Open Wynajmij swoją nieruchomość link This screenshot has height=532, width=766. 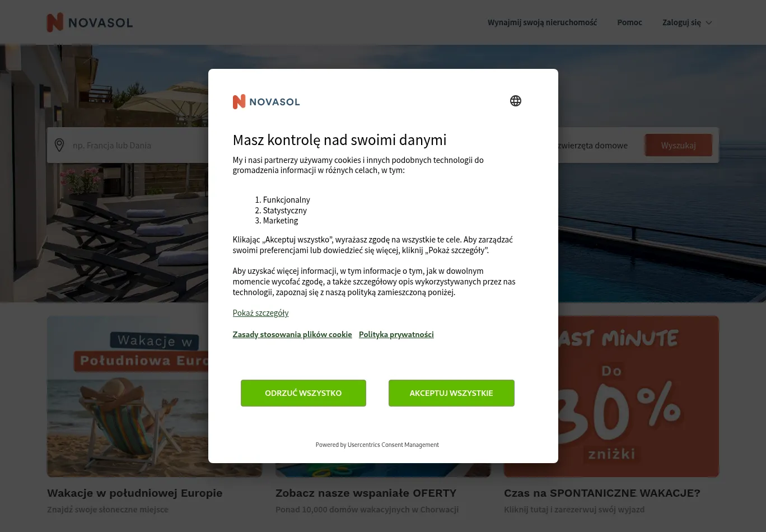542,22
